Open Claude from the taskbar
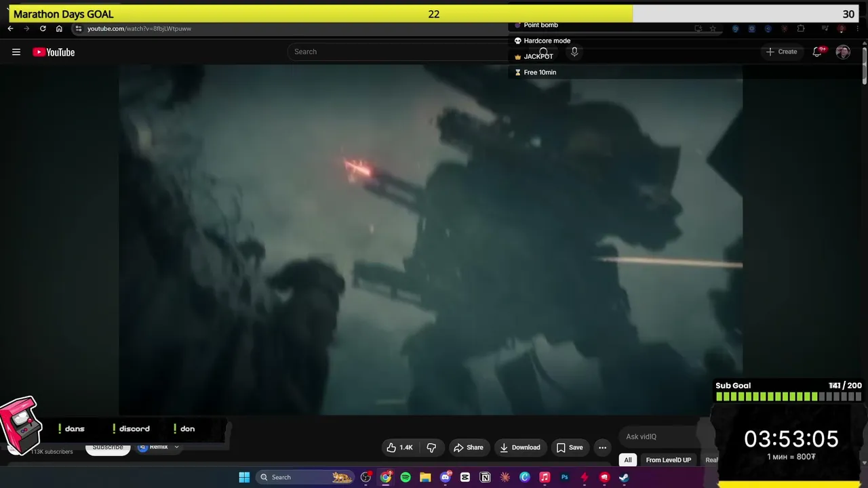Image resolution: width=868 pixels, height=488 pixels. (505, 477)
